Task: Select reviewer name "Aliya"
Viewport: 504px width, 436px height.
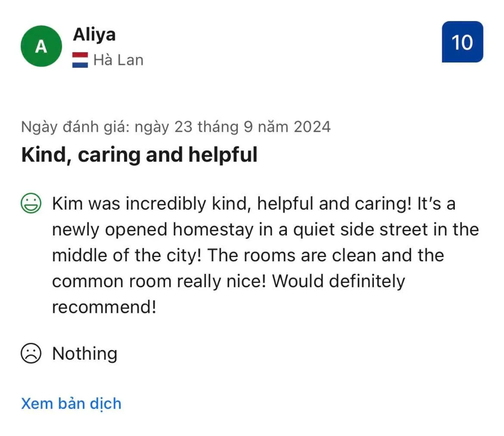Action: coord(94,35)
